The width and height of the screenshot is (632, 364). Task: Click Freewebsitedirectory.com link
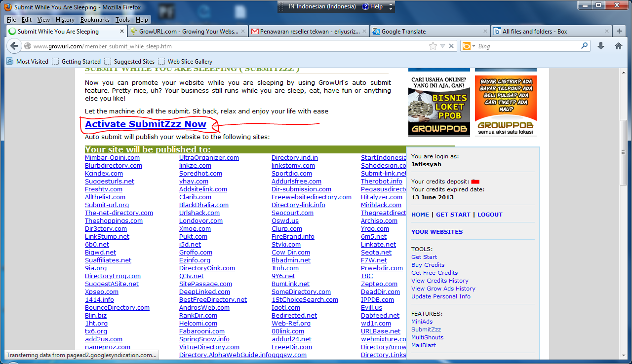pyautogui.click(x=312, y=197)
